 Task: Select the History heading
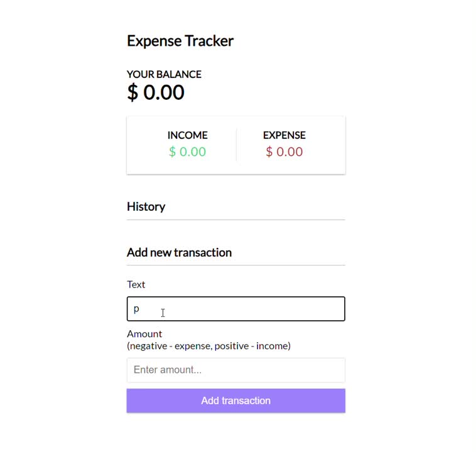146,207
